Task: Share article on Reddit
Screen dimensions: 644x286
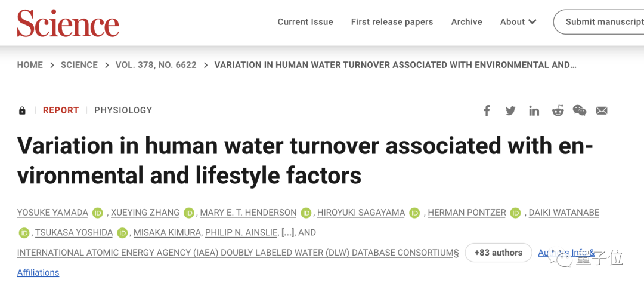Action: coord(558,110)
